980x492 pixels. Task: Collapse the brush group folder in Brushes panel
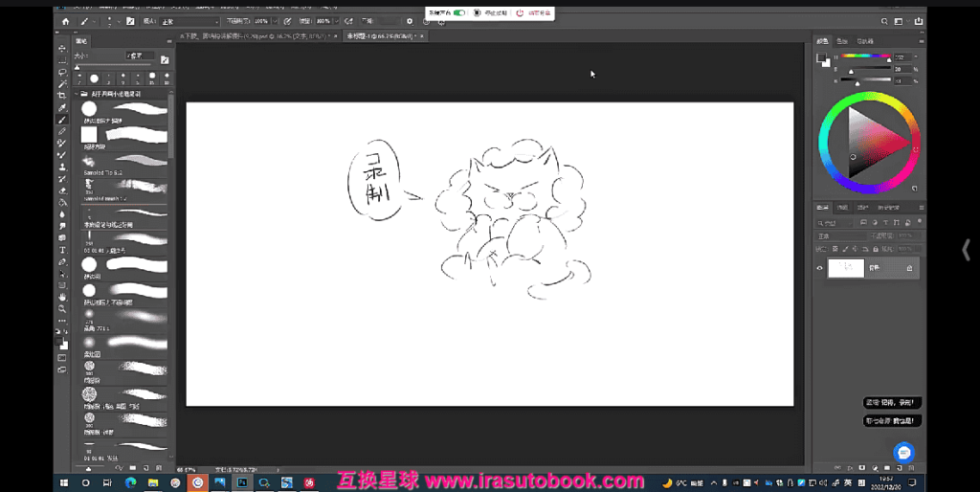click(77, 94)
